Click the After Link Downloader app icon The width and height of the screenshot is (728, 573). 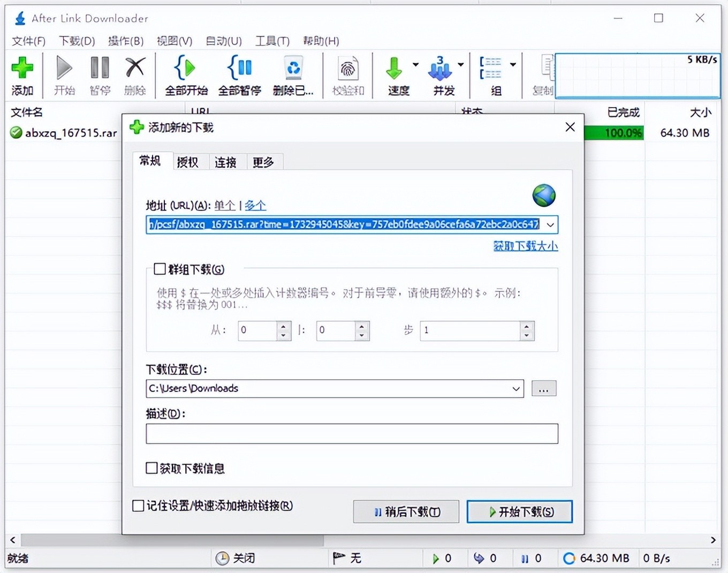[20, 18]
